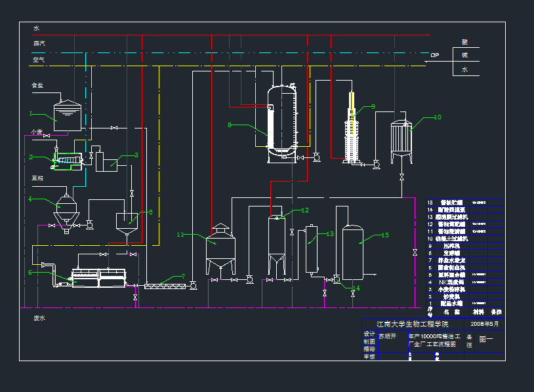The width and height of the screenshot is (534, 392).
Task: Select the 蒸汽 steam line label
Action: [x=39, y=43]
